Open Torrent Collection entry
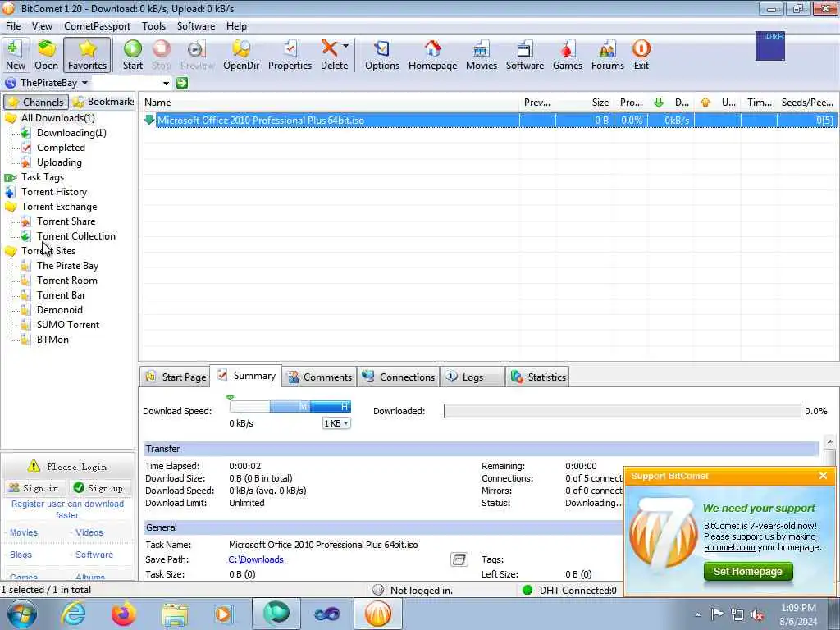The height and width of the screenshot is (630, 840). click(76, 235)
